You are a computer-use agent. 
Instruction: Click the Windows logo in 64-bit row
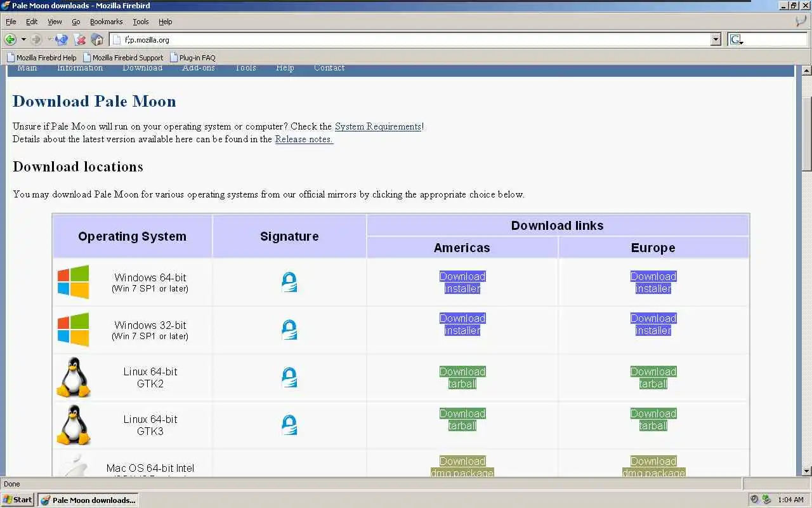tap(74, 282)
